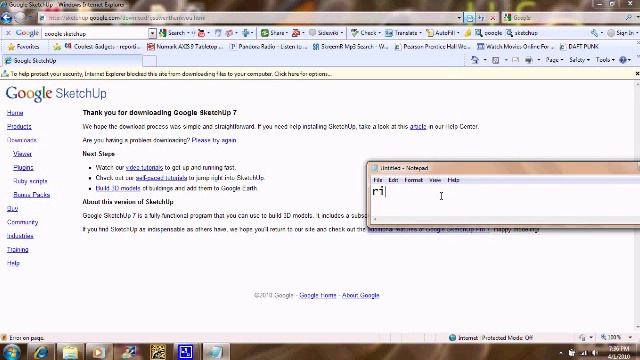
Task: Open the Edit menu in Notepad
Action: click(393, 180)
